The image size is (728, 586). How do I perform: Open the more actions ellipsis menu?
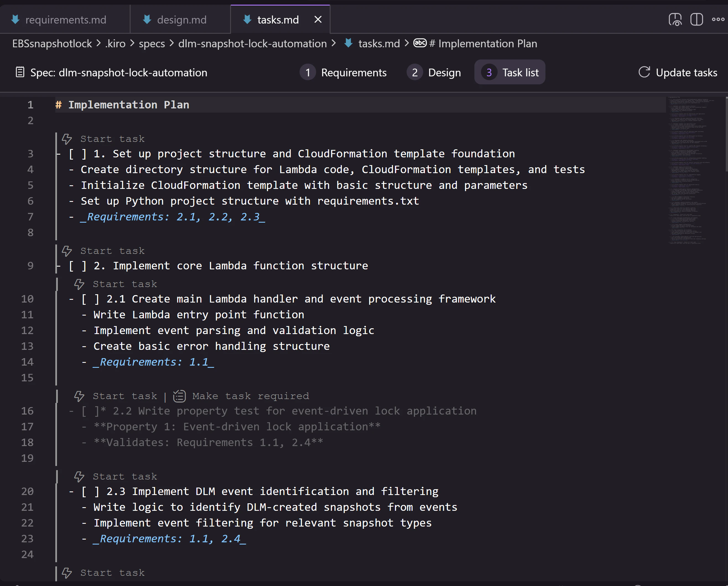coord(718,20)
